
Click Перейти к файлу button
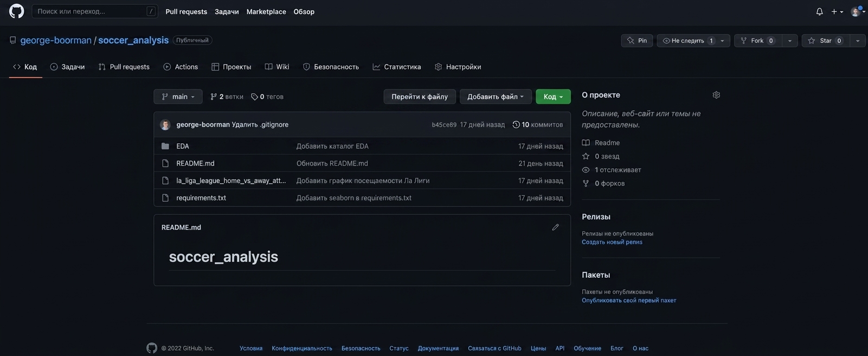(420, 97)
